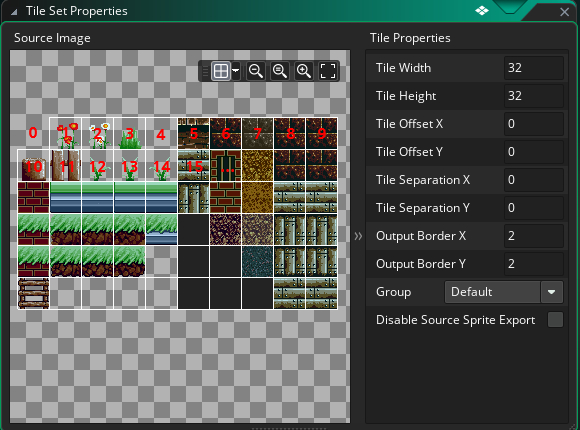Select the tree trunk tile numbered 11
The height and width of the screenshot is (430, 580).
tap(65, 165)
